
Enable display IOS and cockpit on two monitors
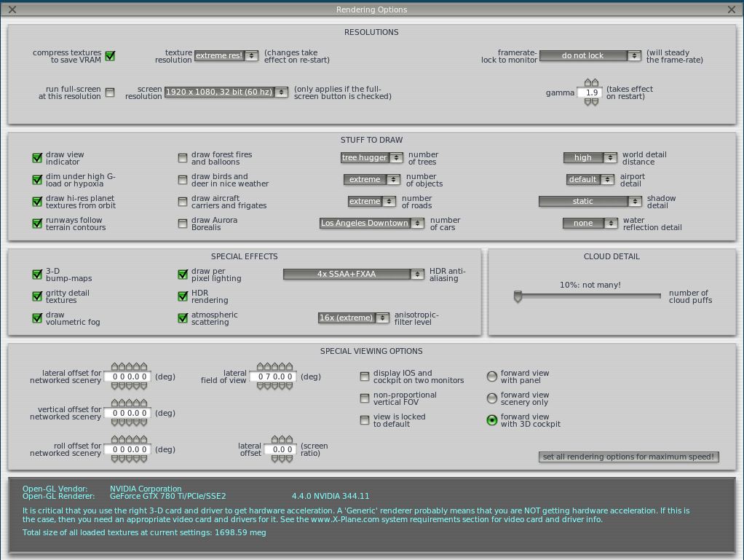[x=365, y=376]
